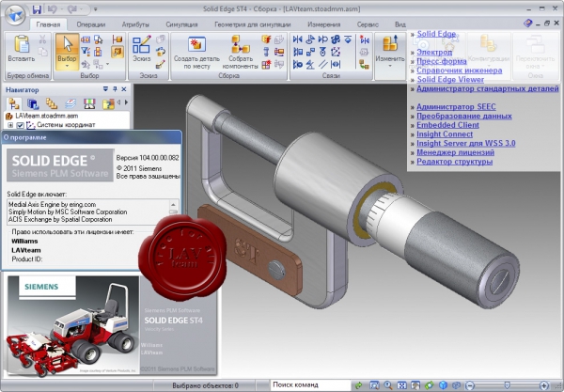The height and width of the screenshot is (392, 564).
Task: Pin the Навигатор panel with the pushpin
Action: [115, 89]
